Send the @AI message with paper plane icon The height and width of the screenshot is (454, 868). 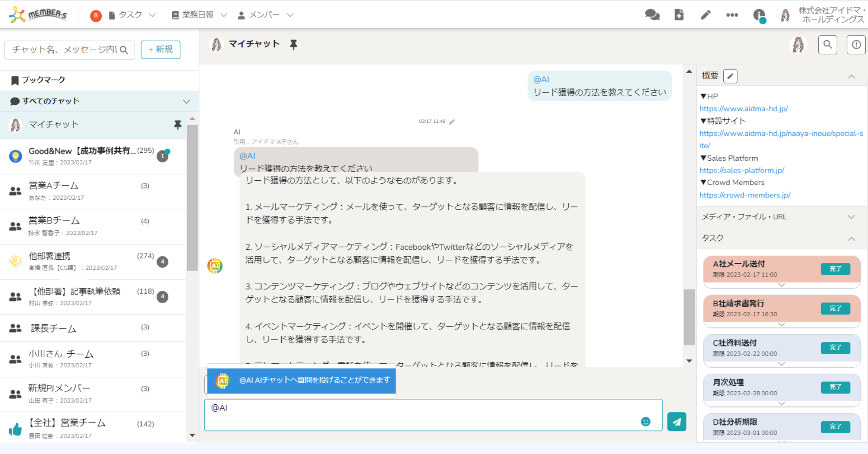click(676, 421)
